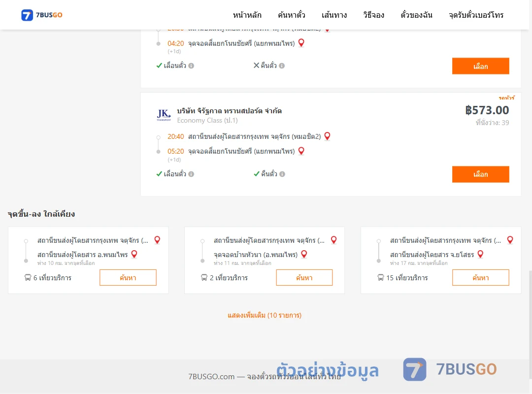
Task: Click the 04:20 arrival time
Action: pos(176,43)
